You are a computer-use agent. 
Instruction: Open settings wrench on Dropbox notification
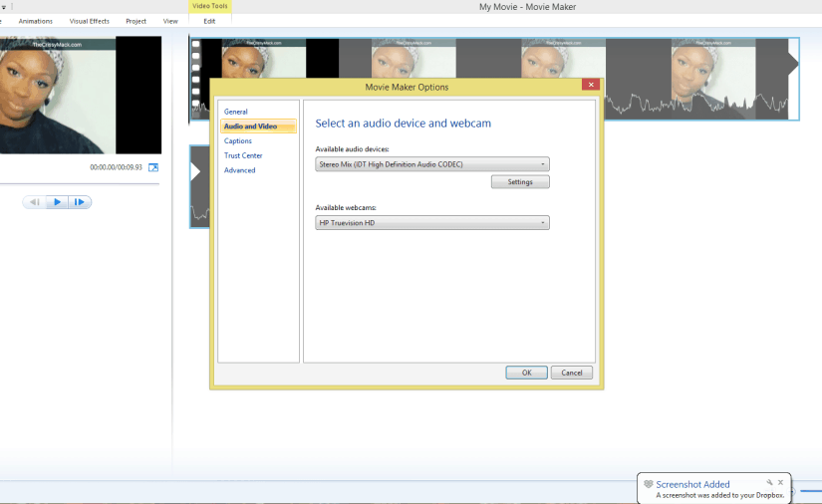pos(769,482)
